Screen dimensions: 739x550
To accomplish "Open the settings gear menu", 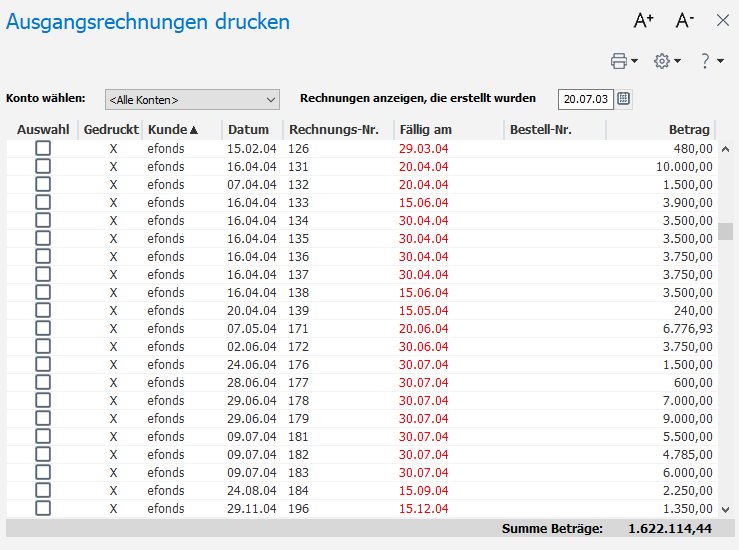I will (x=661, y=62).
